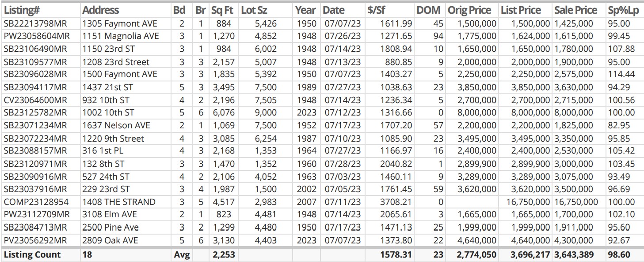This screenshot has width=644, height=262.
Task: Select the 1408 THE STRAND address
Action: (119, 202)
